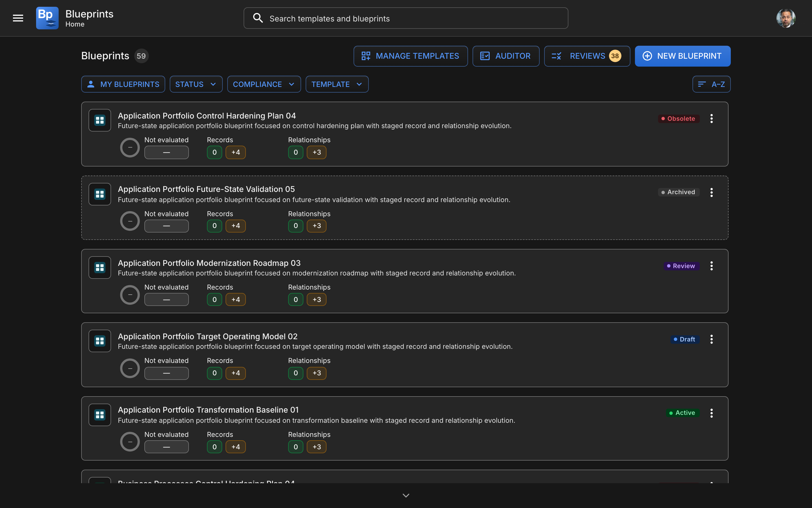Click template icon of Target Operating Model 02
812x508 pixels.
pos(100,341)
